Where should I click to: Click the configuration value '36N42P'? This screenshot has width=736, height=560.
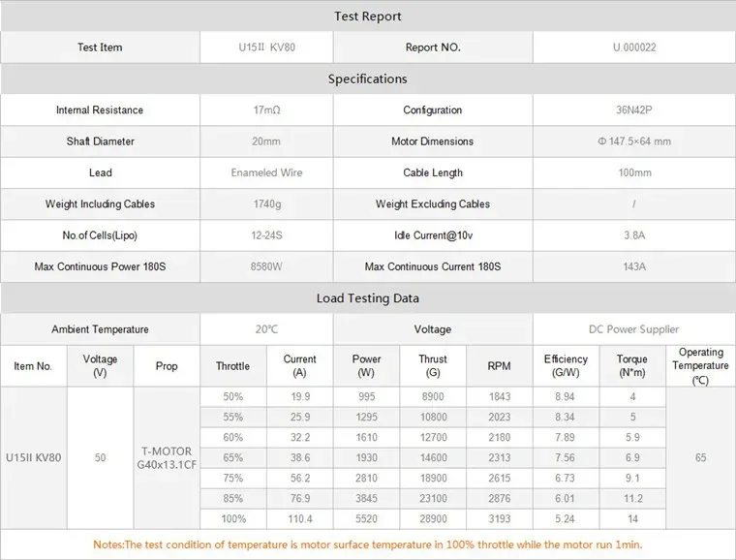634,109
